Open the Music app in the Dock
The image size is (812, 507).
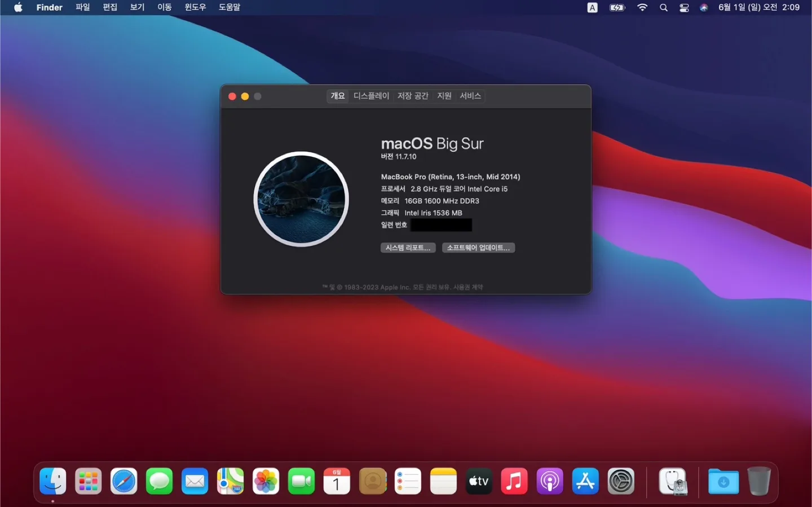(x=515, y=481)
